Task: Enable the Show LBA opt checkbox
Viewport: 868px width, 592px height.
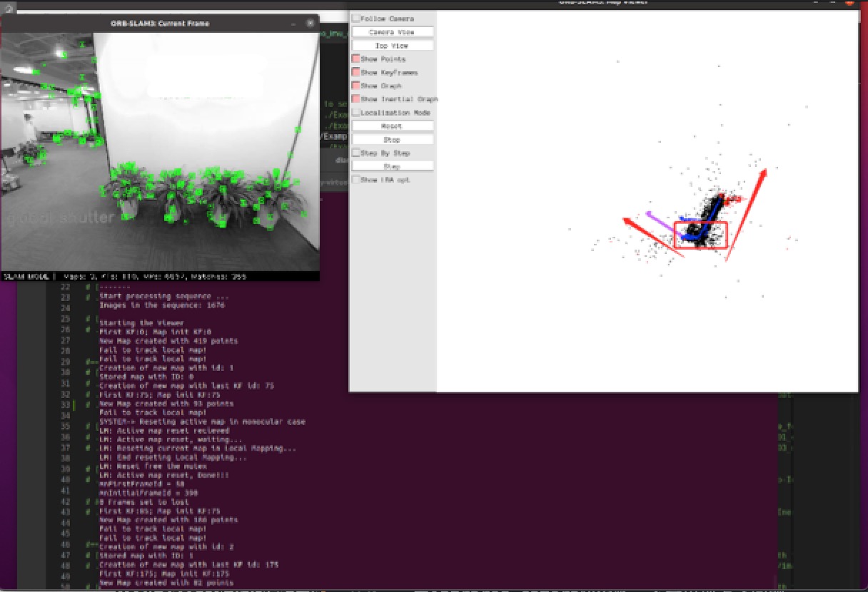Action: [355, 180]
